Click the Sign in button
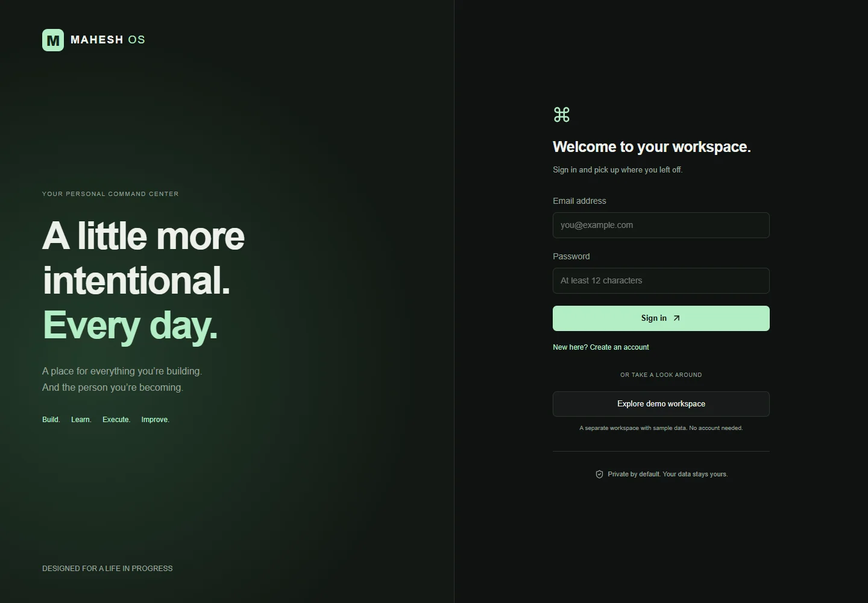 click(x=661, y=318)
